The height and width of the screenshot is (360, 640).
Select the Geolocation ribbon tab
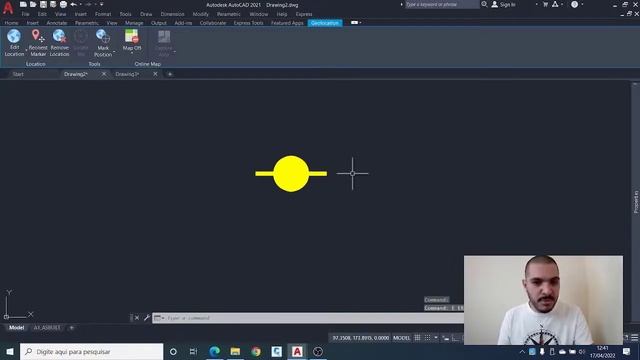pos(325,23)
